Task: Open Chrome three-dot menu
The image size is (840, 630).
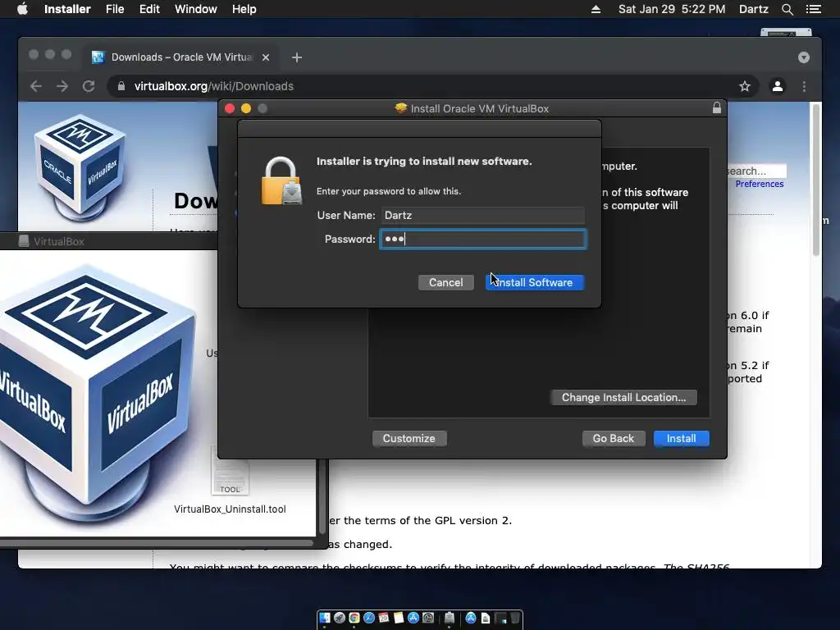Action: [804, 86]
